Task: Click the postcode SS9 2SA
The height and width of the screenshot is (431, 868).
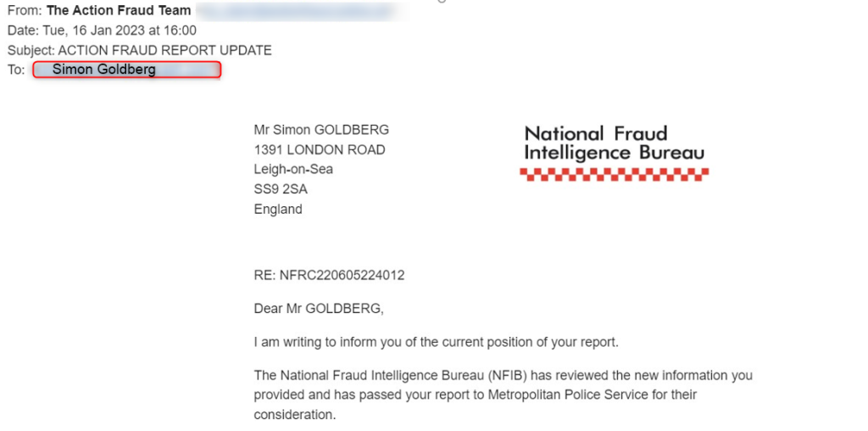Action: click(281, 189)
